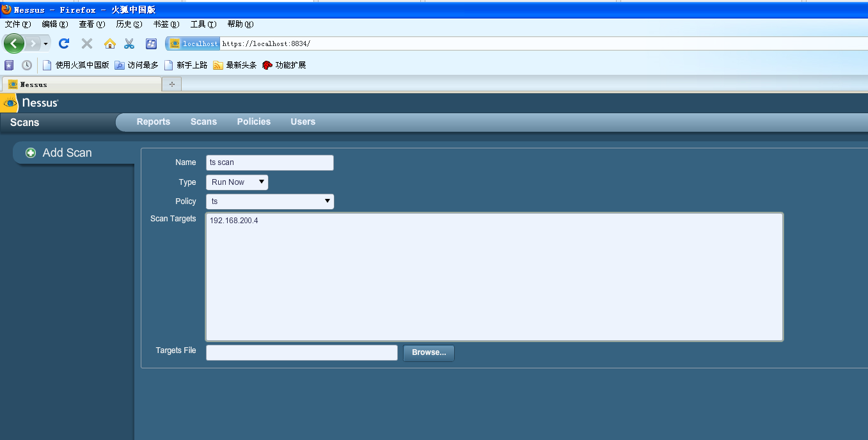This screenshot has width=868, height=440.
Task: Open the 工具 (Tools) menu
Action: coord(203,24)
